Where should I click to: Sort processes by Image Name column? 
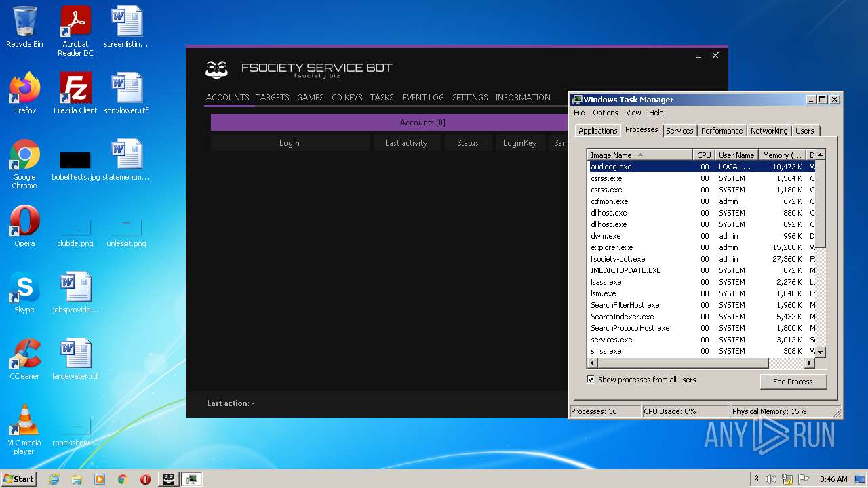(640, 155)
